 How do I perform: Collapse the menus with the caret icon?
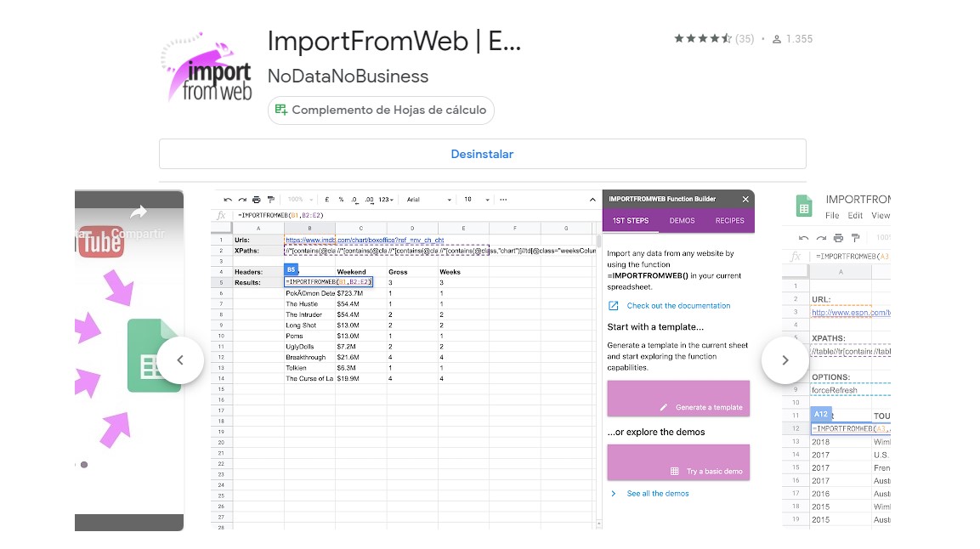[x=592, y=200]
